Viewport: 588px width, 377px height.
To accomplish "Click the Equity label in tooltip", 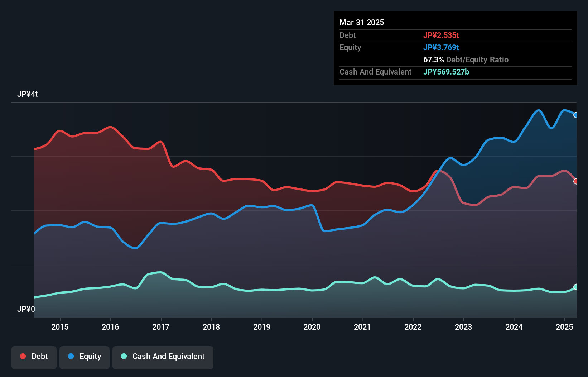I will (x=350, y=47).
